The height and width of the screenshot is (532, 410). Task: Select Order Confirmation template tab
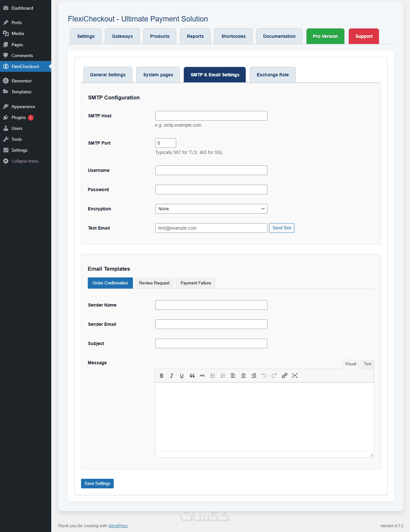click(110, 283)
